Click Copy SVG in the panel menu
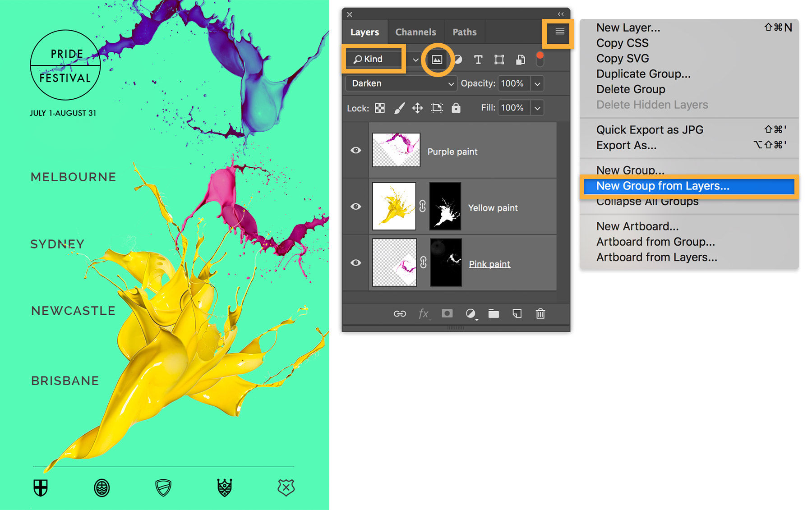 click(622, 58)
